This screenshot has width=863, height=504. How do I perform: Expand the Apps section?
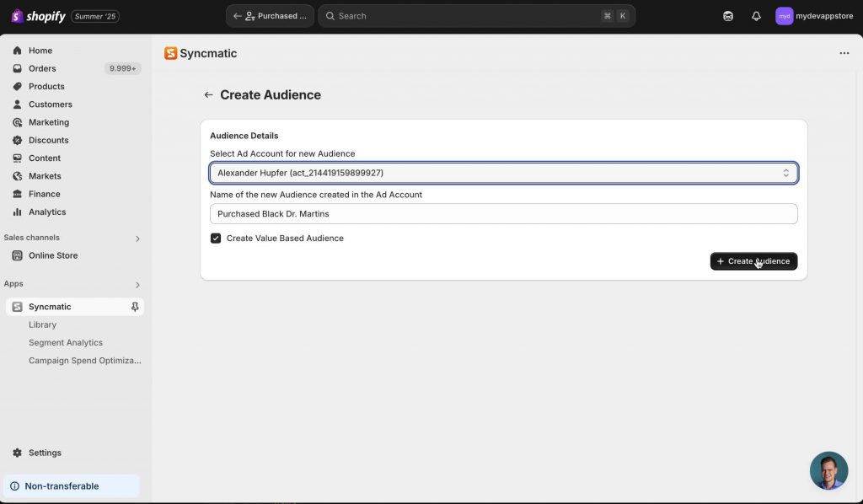pos(137,285)
